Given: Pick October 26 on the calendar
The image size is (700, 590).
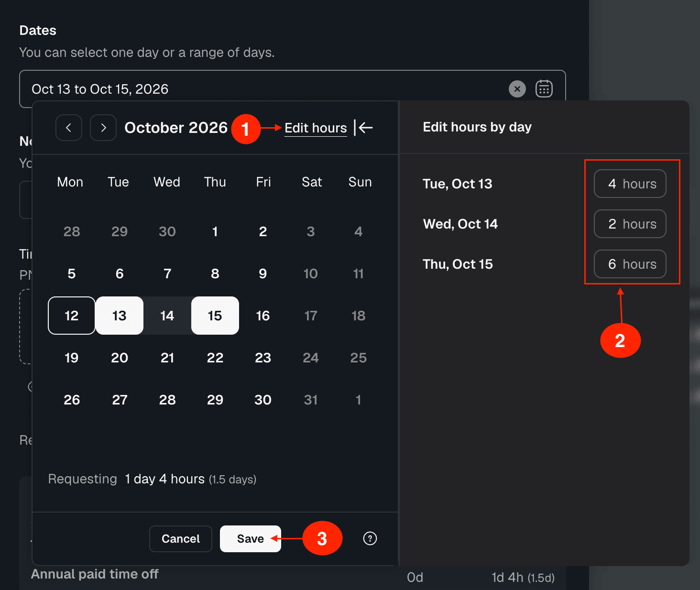Looking at the screenshot, I should (x=72, y=400).
